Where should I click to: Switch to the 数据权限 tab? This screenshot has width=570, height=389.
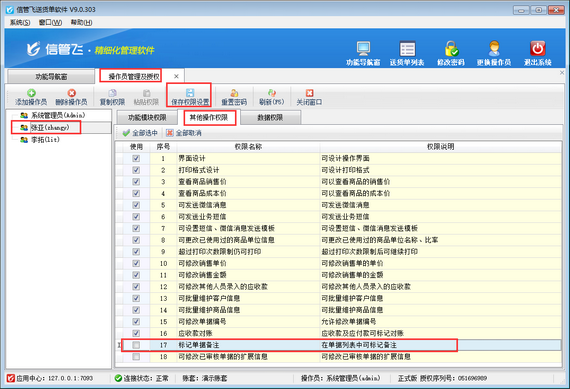[x=270, y=118]
